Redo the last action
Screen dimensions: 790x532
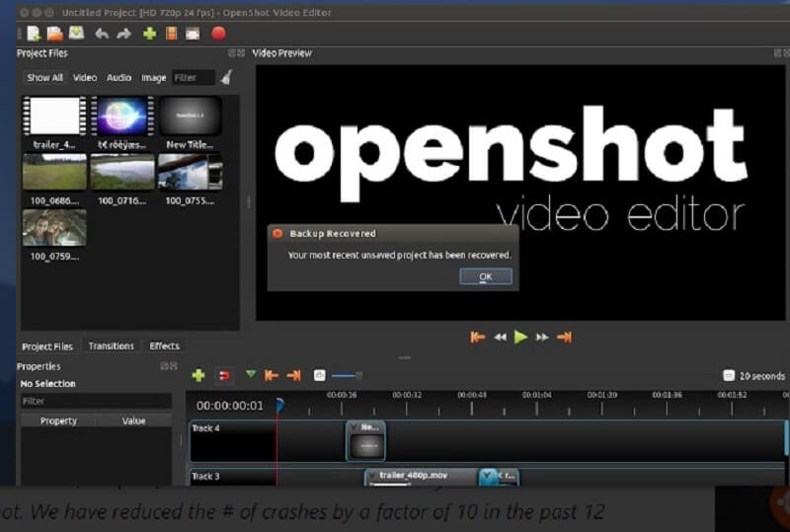[124, 34]
